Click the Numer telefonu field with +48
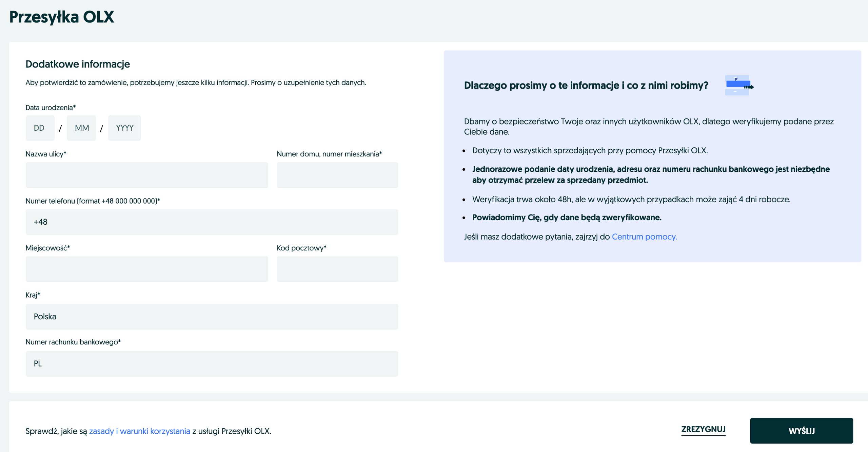 (x=212, y=222)
